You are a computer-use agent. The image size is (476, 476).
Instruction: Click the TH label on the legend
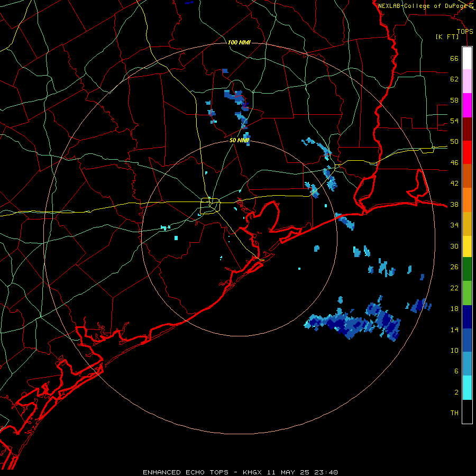point(454,413)
